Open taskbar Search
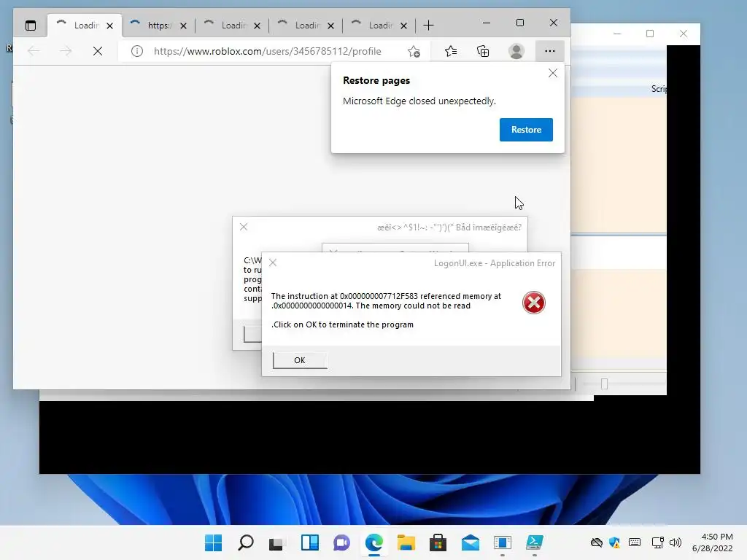The width and height of the screenshot is (747, 560). [x=246, y=542]
